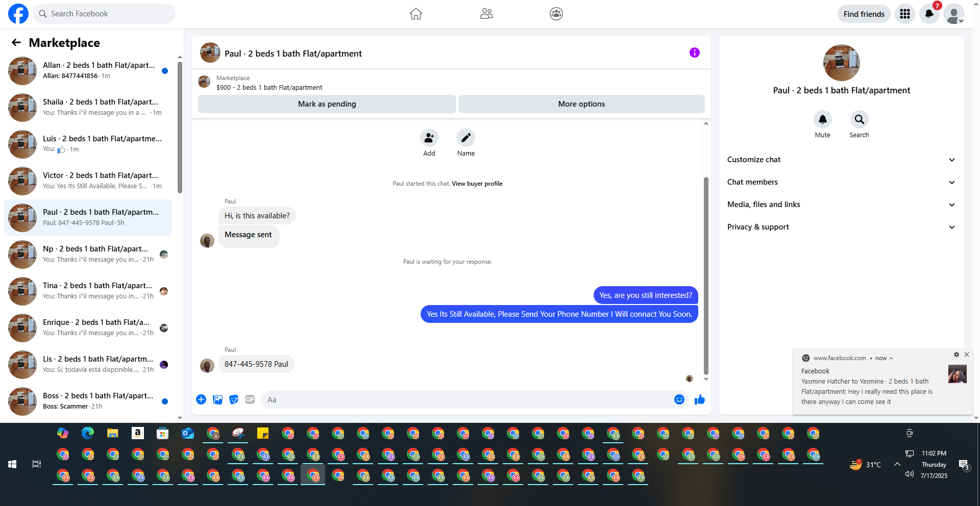Click Mark as pending button
The image size is (980, 506).
click(x=327, y=104)
